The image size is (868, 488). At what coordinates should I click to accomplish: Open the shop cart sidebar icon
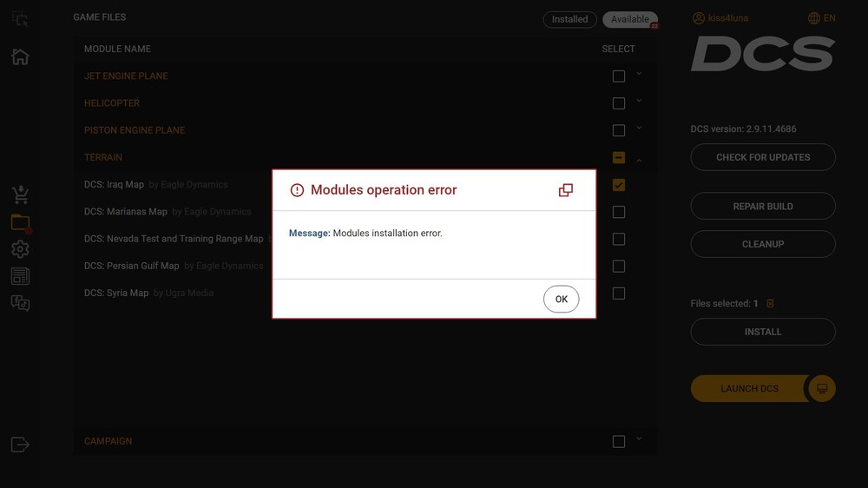pos(21,195)
